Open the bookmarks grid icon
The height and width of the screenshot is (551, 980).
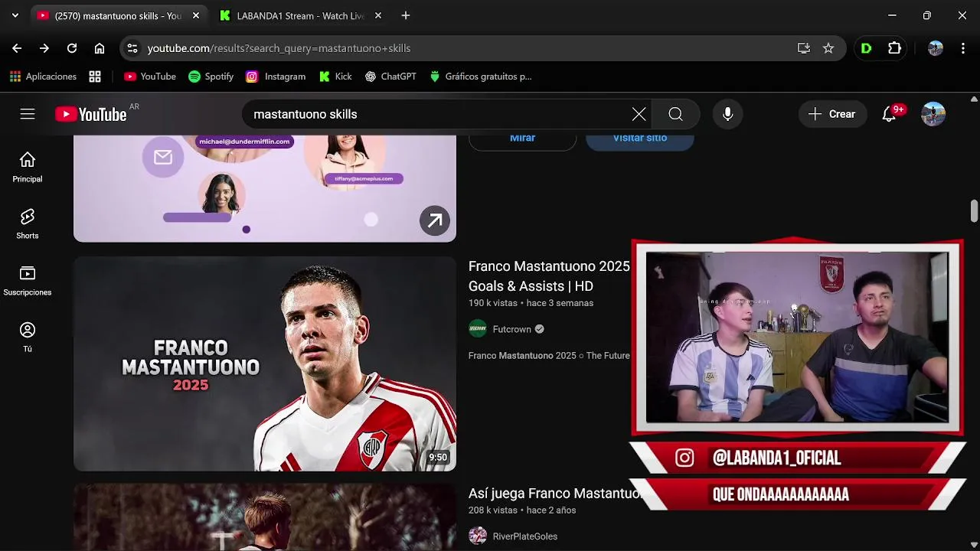[x=95, y=77]
